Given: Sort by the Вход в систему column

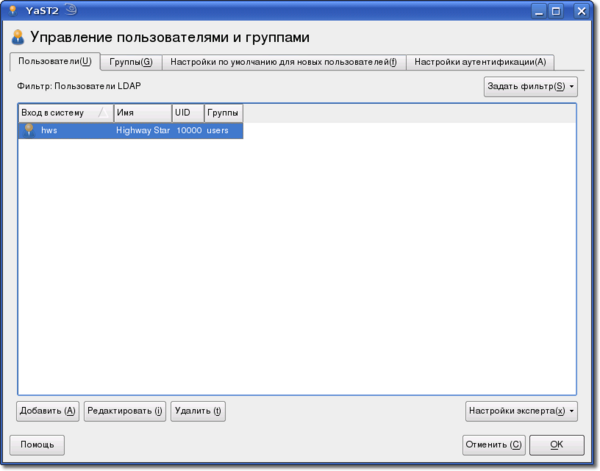Looking at the screenshot, I should pyautogui.click(x=65, y=113).
